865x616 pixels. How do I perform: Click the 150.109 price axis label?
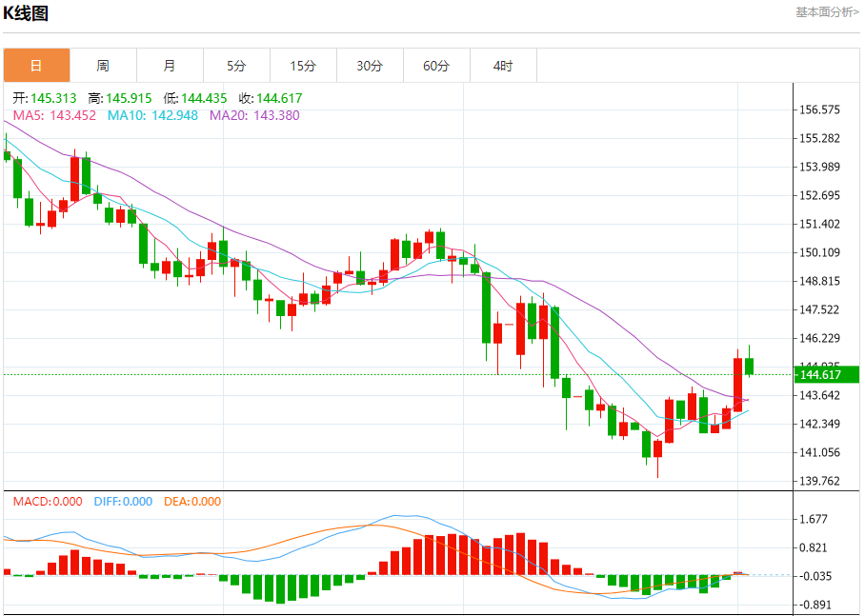click(x=820, y=252)
